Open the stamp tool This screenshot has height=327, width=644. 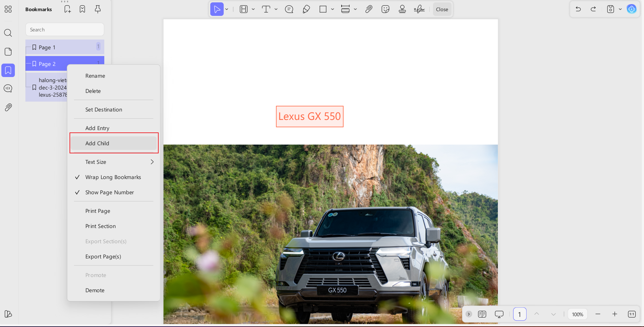click(402, 9)
